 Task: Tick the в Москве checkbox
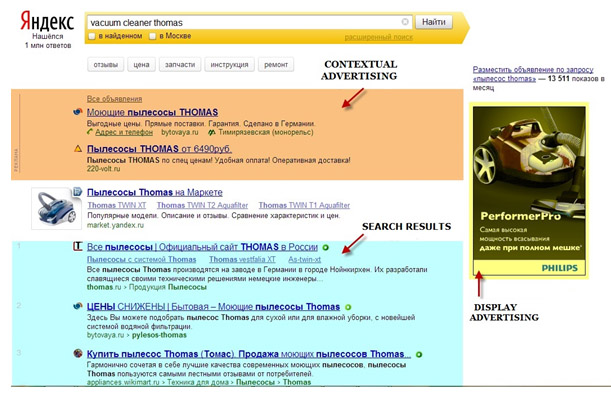(x=153, y=36)
